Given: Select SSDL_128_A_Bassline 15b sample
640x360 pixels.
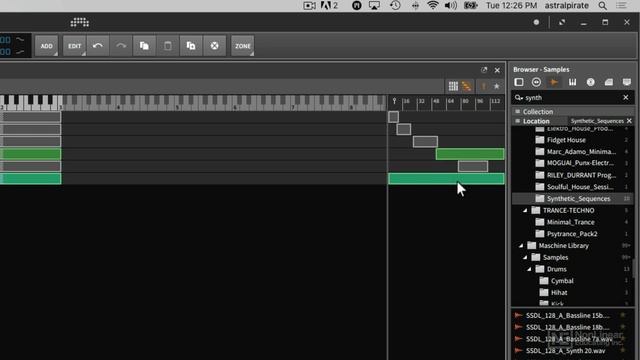Looking at the screenshot, I should [x=567, y=316].
